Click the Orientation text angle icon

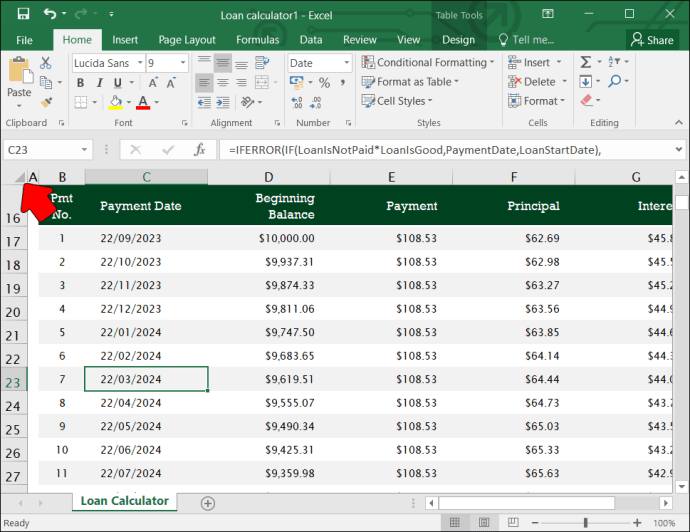coord(247,102)
